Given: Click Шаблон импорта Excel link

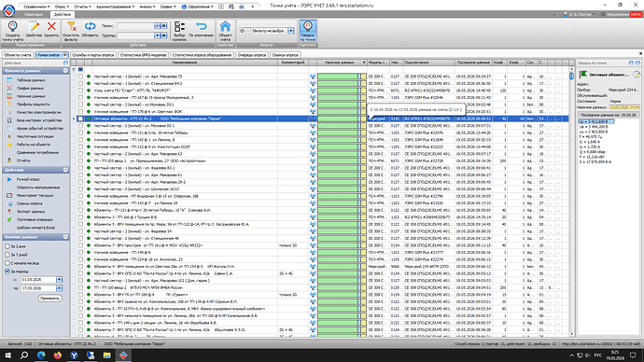Looking at the screenshot, I should click(35, 228).
